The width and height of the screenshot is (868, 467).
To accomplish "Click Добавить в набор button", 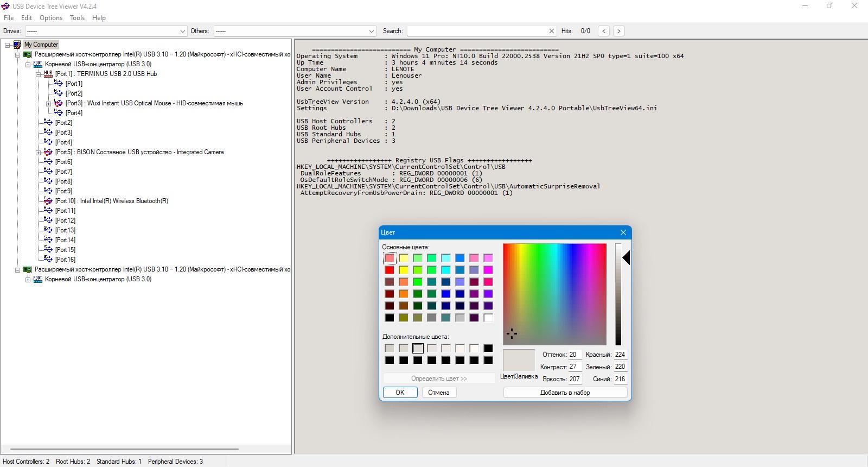I will point(565,393).
